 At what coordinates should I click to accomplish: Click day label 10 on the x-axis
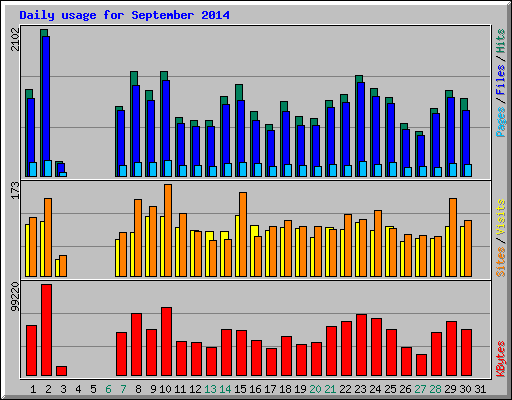pos(165,389)
